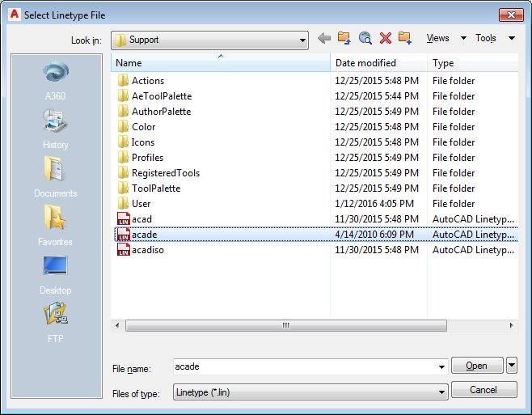This screenshot has width=532, height=415.
Task: Create a new folder
Action: click(x=405, y=38)
